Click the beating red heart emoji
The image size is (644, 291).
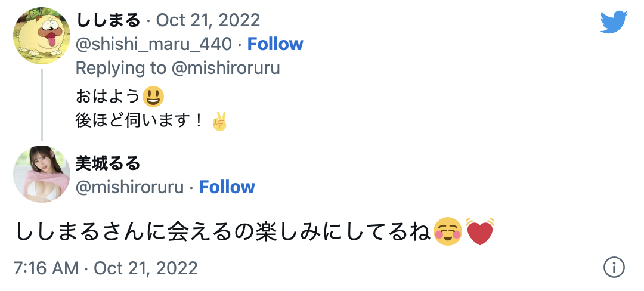480,231
